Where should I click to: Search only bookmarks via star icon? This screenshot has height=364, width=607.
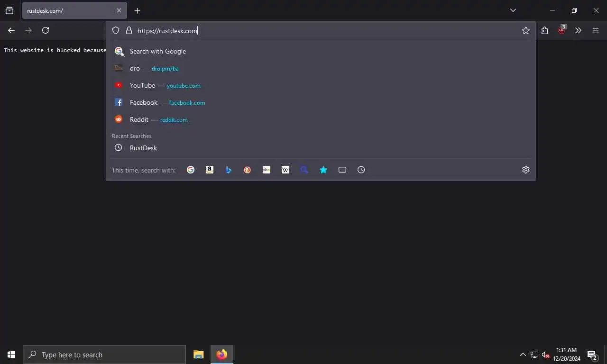(323, 170)
